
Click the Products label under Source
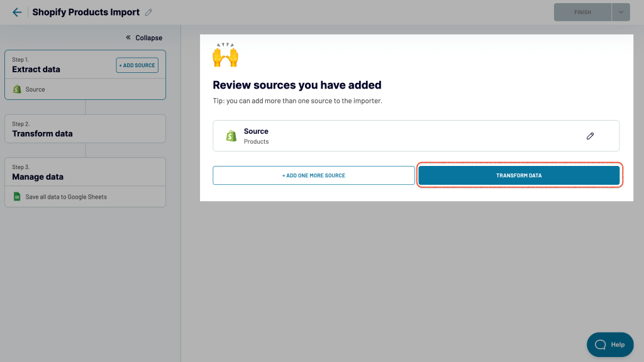pos(257,141)
